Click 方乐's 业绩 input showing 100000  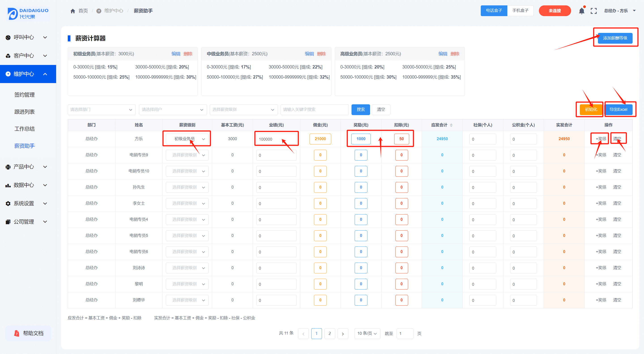(x=276, y=139)
